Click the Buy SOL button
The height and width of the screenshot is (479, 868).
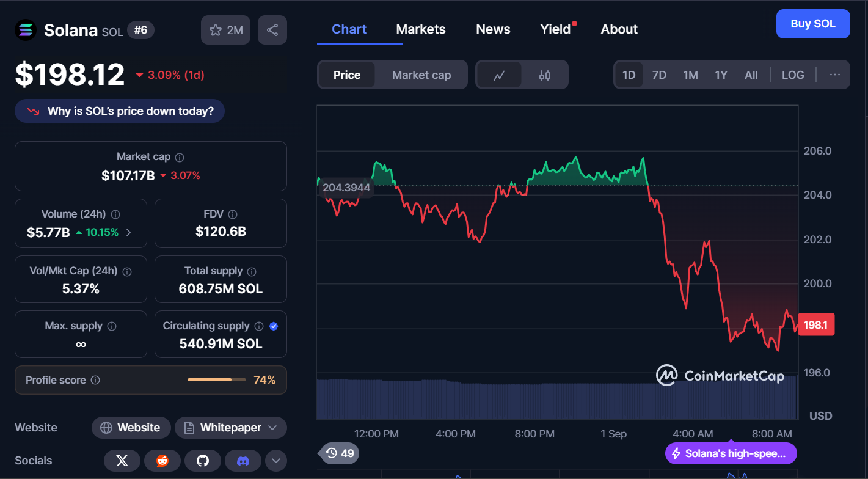(813, 24)
